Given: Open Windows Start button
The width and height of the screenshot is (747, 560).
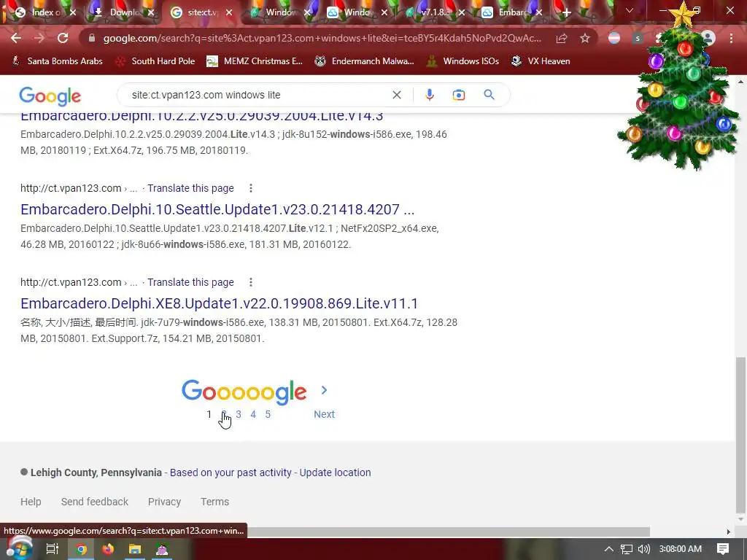Looking at the screenshot, I should click(18, 548).
